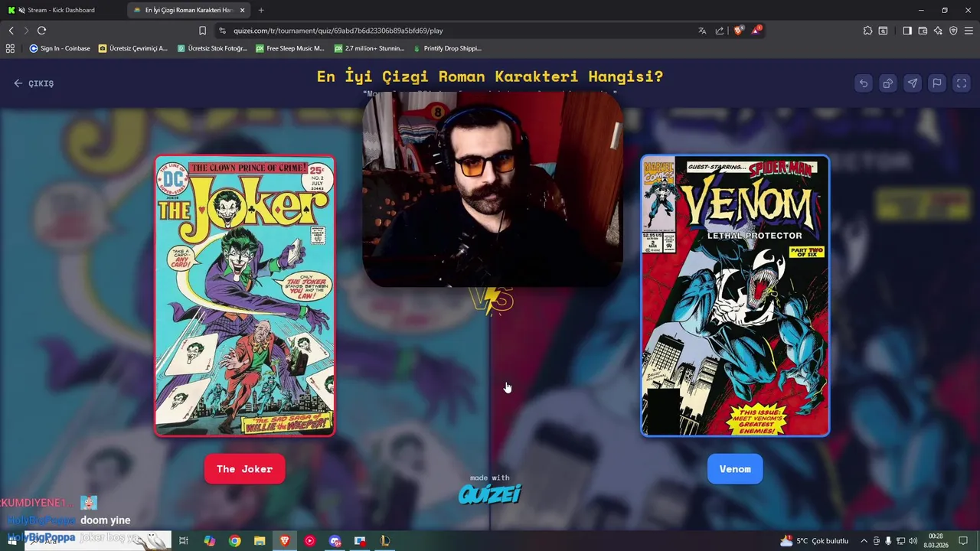Click the taskbar clock showing 00:28
Screen dimensions: 980x551
coord(937,541)
